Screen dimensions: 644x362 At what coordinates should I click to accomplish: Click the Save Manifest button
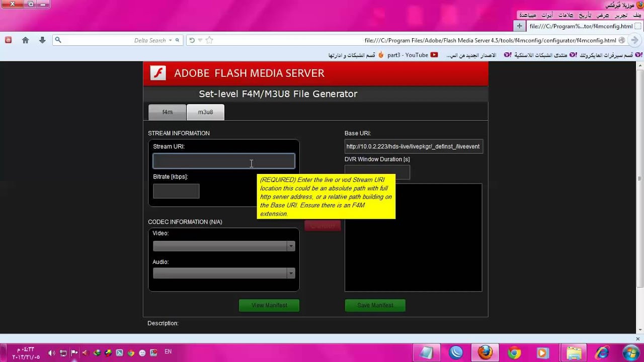coord(375,305)
